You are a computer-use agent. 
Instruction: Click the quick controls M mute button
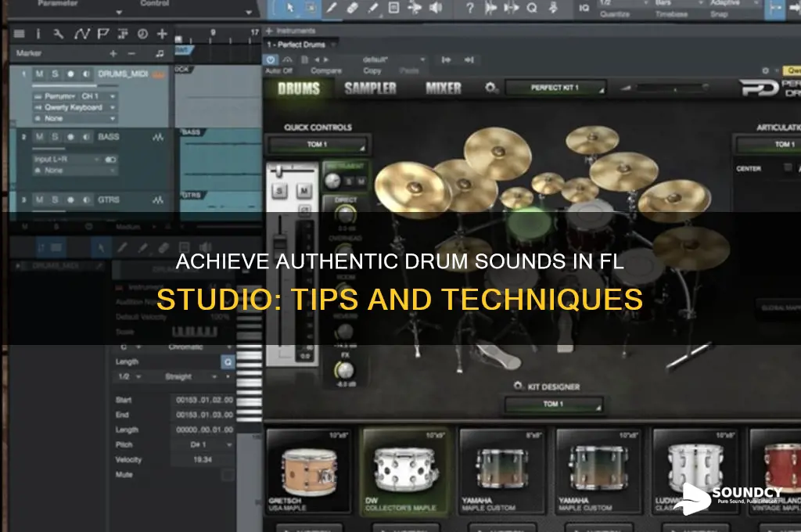point(304,191)
